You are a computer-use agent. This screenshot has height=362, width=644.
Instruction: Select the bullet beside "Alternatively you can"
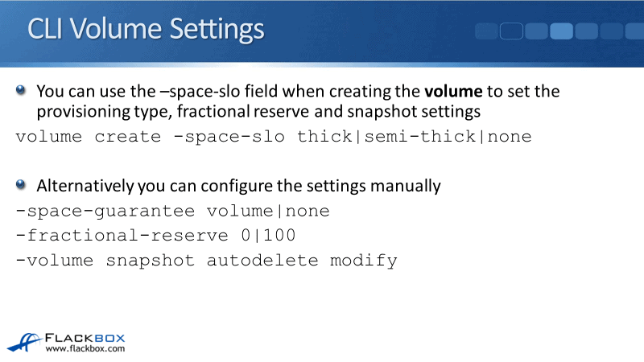click(22, 186)
